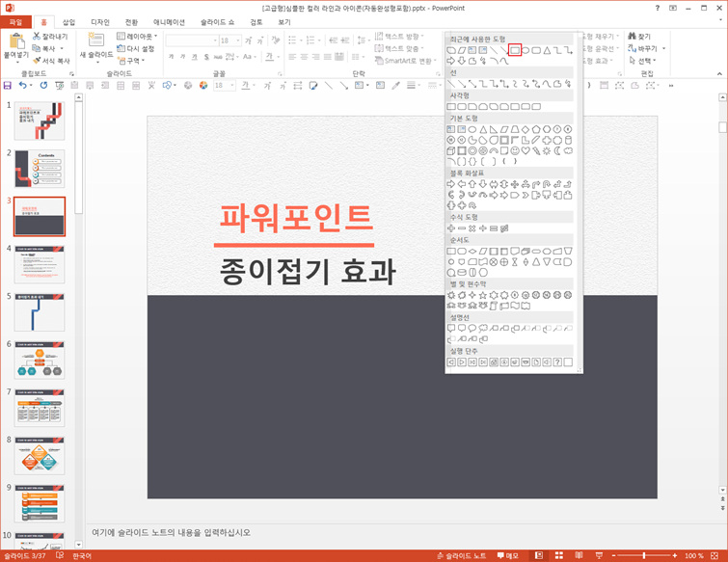This screenshot has width=728, height=562.
Task: Pick the right block arrow shape
Action: (x=451, y=184)
